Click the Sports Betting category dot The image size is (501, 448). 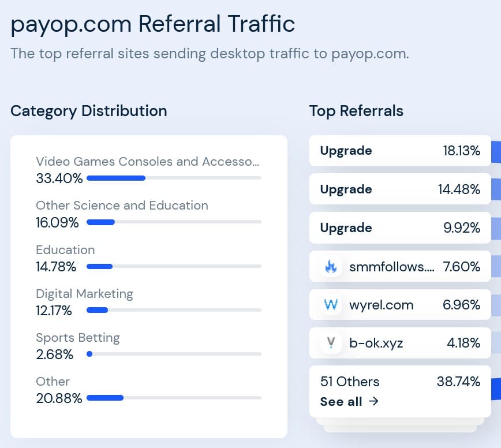[x=89, y=354]
